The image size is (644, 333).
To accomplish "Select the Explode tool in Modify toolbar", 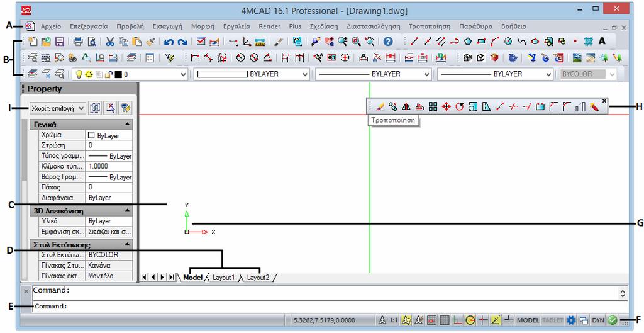I will [x=594, y=107].
